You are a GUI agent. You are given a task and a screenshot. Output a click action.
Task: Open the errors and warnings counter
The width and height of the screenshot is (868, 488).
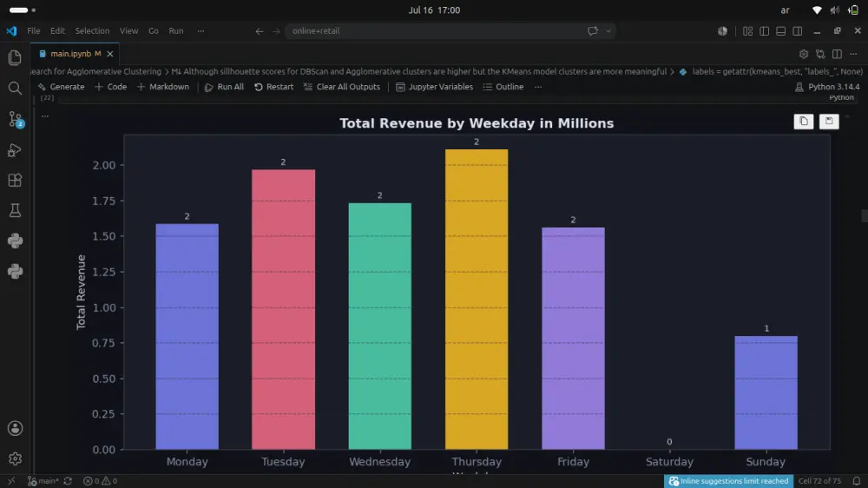click(100, 481)
